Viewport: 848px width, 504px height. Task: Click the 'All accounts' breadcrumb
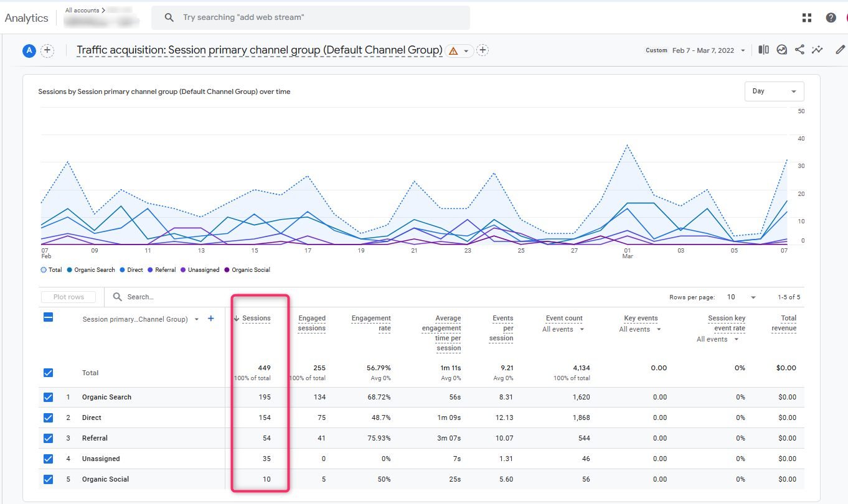[x=85, y=11]
